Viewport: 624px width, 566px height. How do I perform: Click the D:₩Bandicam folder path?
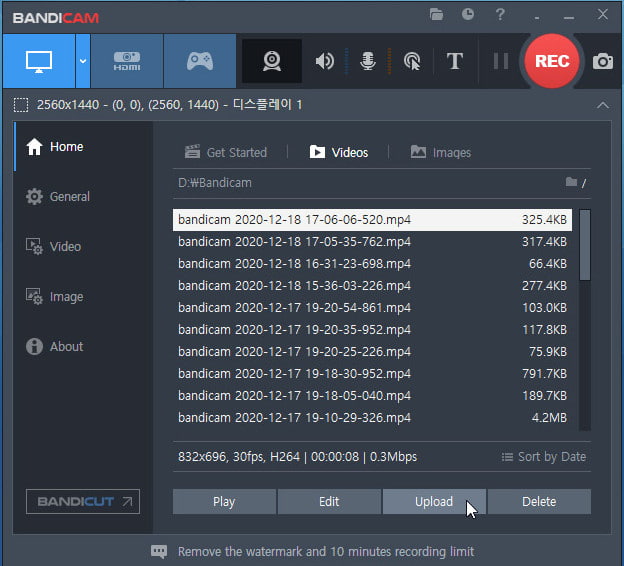pos(215,183)
